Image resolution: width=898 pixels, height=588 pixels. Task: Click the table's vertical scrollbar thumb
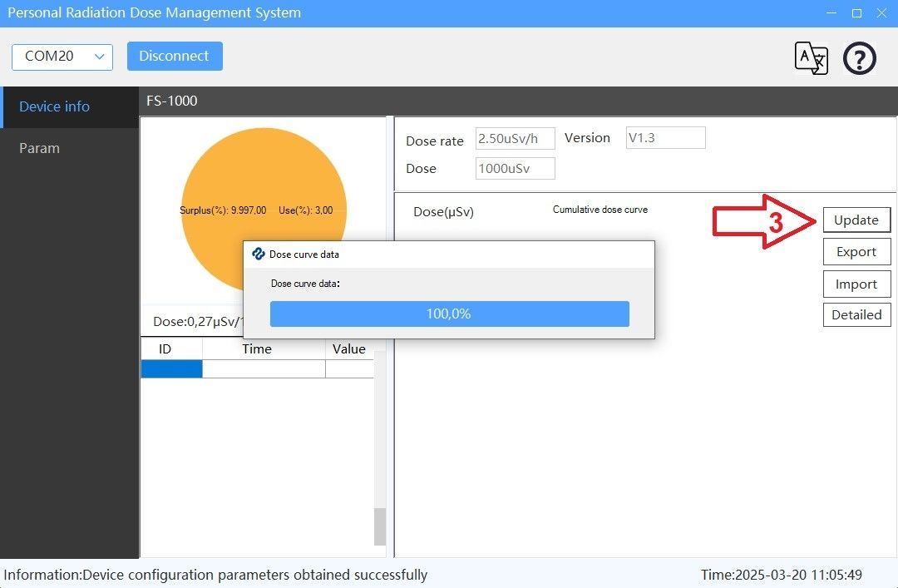coord(380,526)
